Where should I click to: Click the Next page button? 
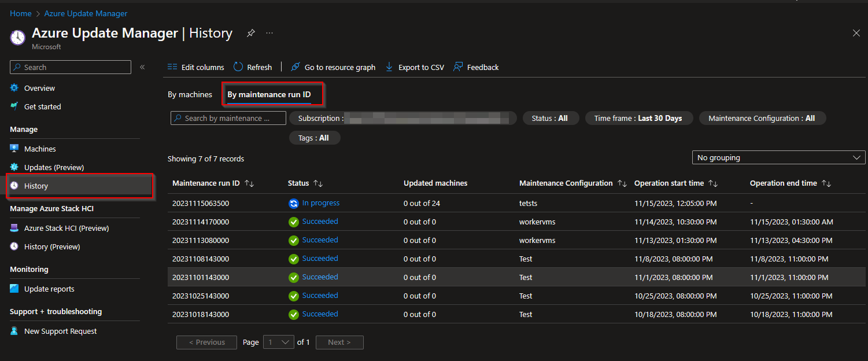click(x=339, y=342)
